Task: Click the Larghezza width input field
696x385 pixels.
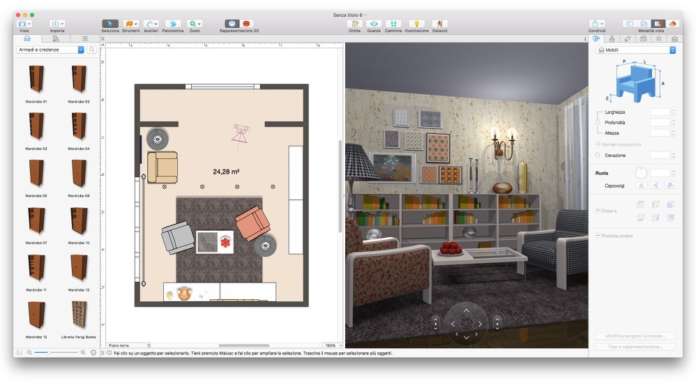Action: click(x=660, y=112)
